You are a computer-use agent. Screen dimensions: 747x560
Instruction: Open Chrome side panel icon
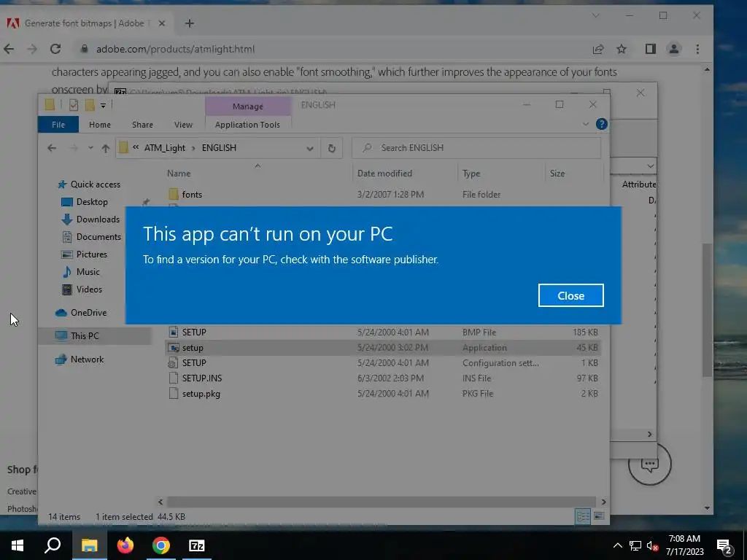point(650,49)
